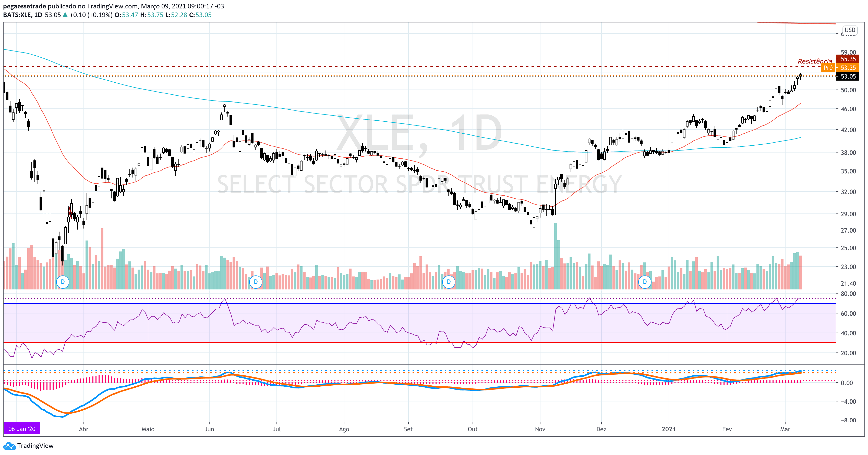This screenshot has width=868, height=455.
Task: Click the dividend marker D near late December
Action: (645, 282)
